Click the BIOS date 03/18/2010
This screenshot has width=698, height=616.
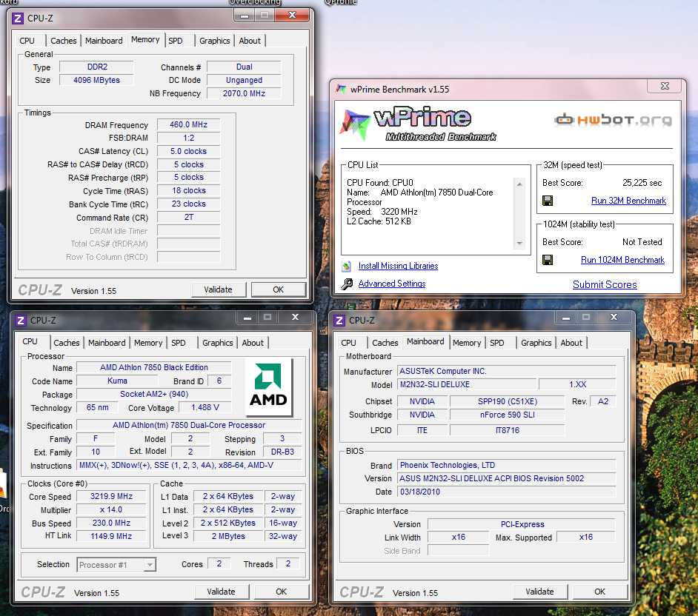[507, 492]
